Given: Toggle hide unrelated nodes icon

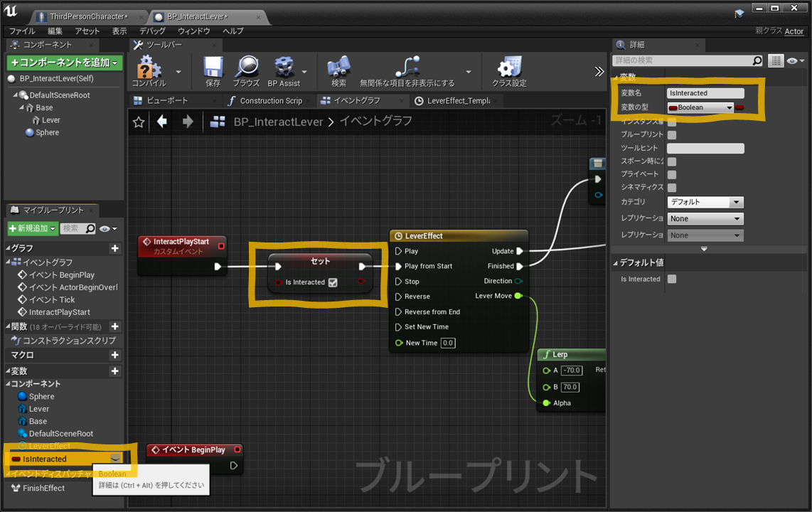Looking at the screenshot, I should point(407,68).
